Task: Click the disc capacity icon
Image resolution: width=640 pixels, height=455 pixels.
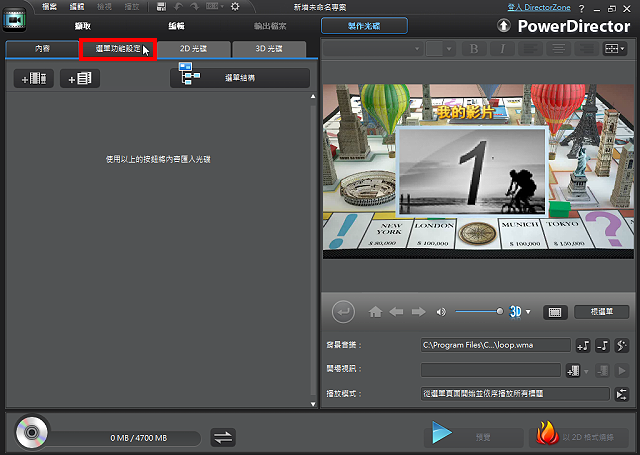Action: [31, 432]
